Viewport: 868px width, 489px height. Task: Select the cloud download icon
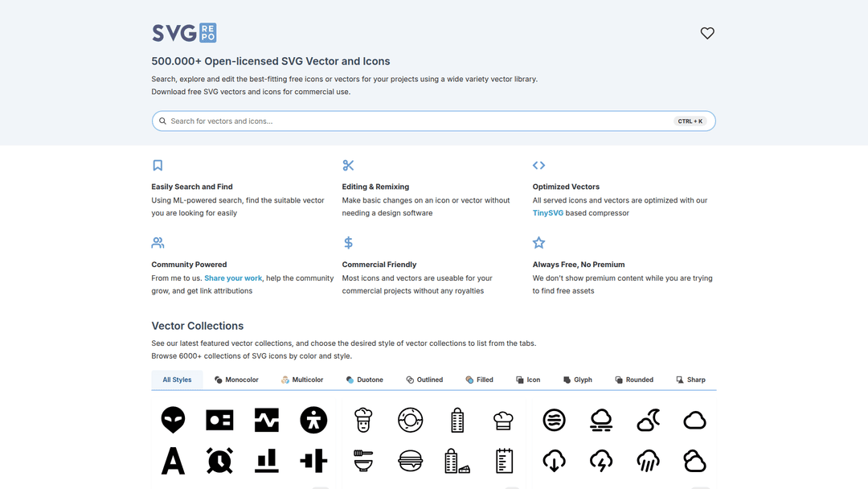coord(554,460)
